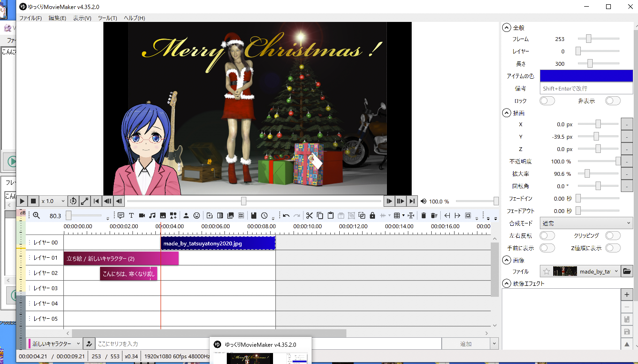Open the 合成モード blend mode dropdown
This screenshot has height=364, width=638.
click(586, 223)
